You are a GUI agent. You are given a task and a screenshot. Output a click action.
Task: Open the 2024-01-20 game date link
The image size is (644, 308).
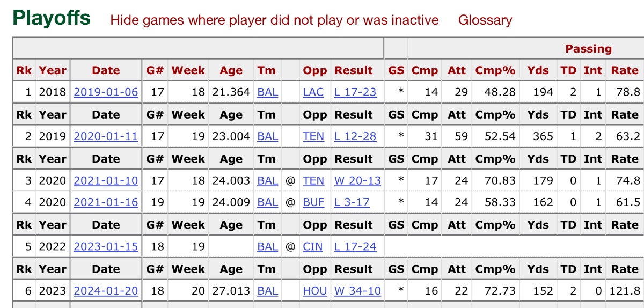click(x=106, y=291)
